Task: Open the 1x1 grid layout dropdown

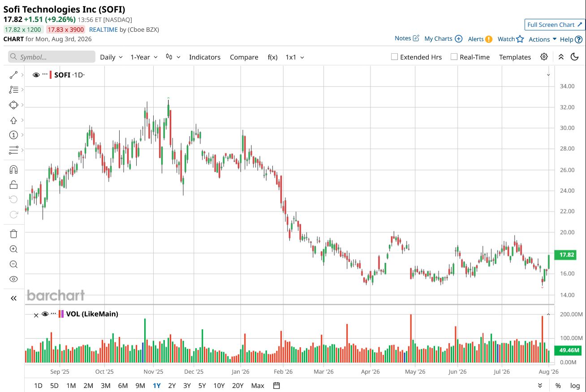Action: point(295,57)
